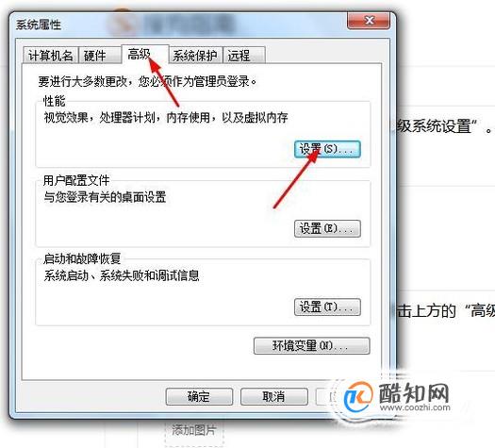Click the 系统属性 title bar text
This screenshot has height=448, width=495.
pyautogui.click(x=39, y=25)
